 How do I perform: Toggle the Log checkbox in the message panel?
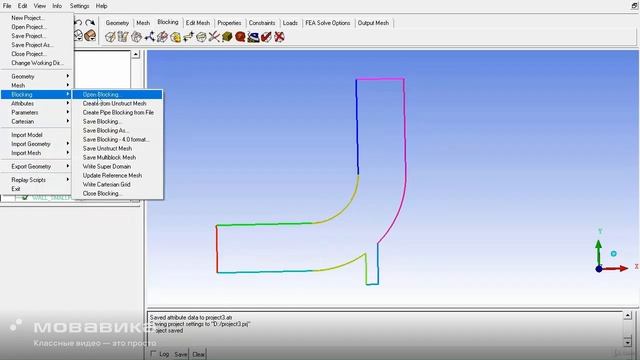click(153, 354)
